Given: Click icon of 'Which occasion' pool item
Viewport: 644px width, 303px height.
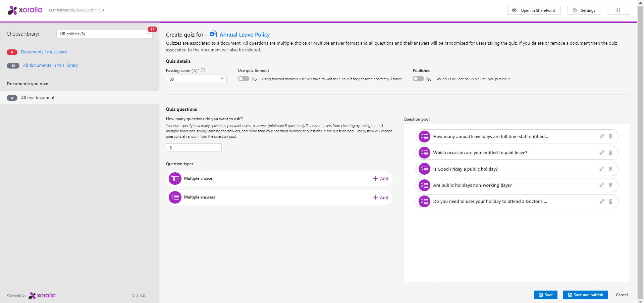Looking at the screenshot, I should point(424,153).
